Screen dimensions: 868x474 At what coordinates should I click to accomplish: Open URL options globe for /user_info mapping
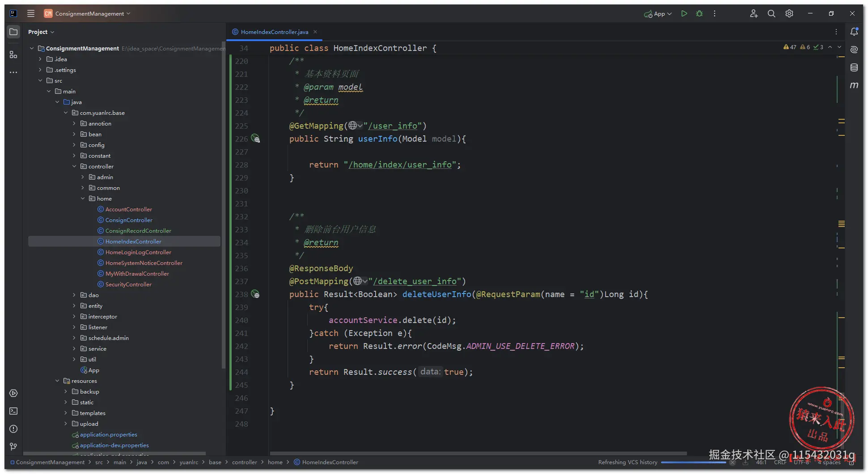(356, 126)
